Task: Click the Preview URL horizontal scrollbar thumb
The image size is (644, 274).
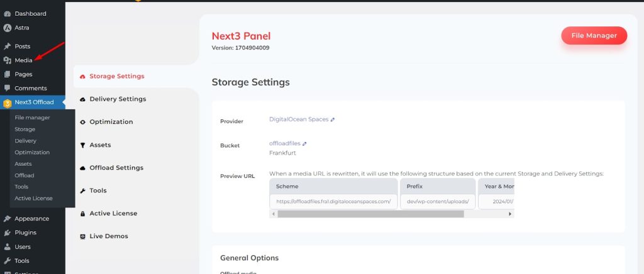Action: pyautogui.click(x=370, y=214)
